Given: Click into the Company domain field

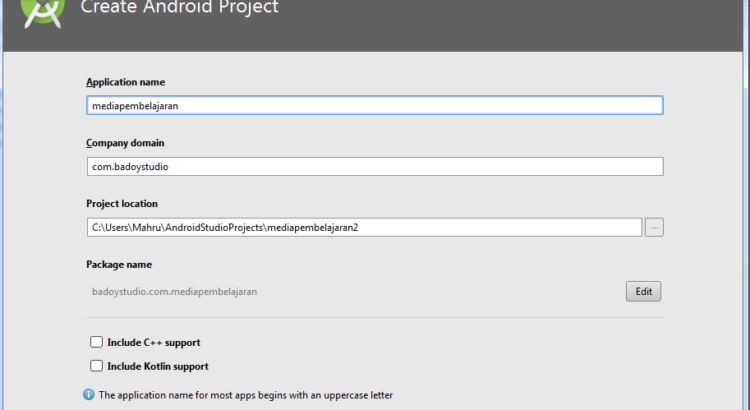Looking at the screenshot, I should (x=374, y=167).
